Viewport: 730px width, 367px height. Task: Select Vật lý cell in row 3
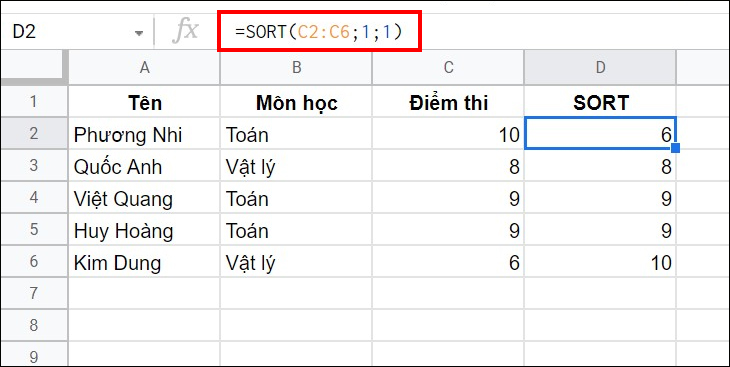tap(296, 166)
